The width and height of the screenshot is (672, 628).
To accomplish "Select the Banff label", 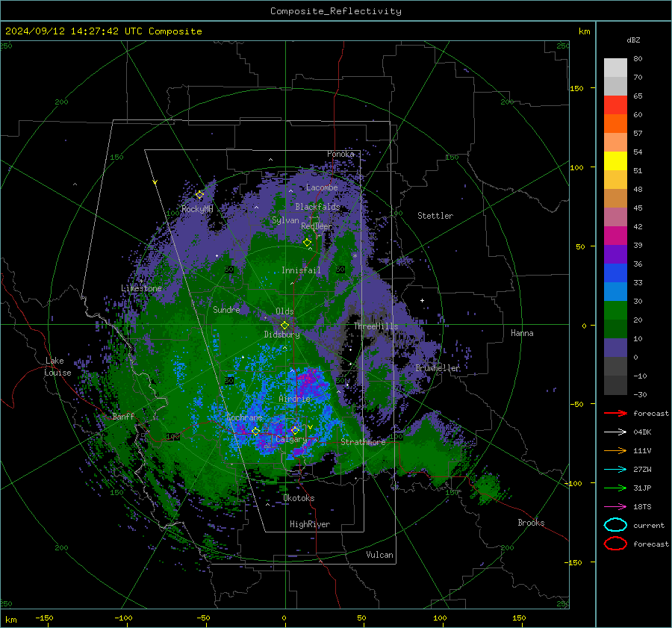I will 123,417.
